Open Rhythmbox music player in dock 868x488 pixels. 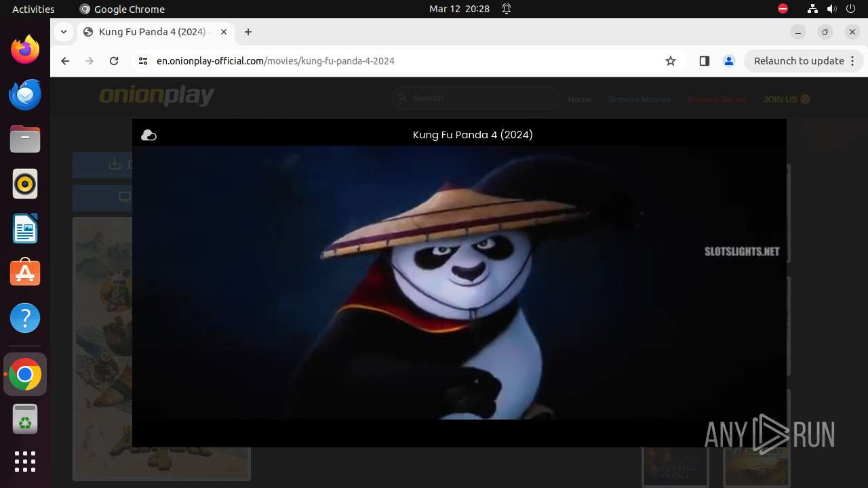click(25, 184)
